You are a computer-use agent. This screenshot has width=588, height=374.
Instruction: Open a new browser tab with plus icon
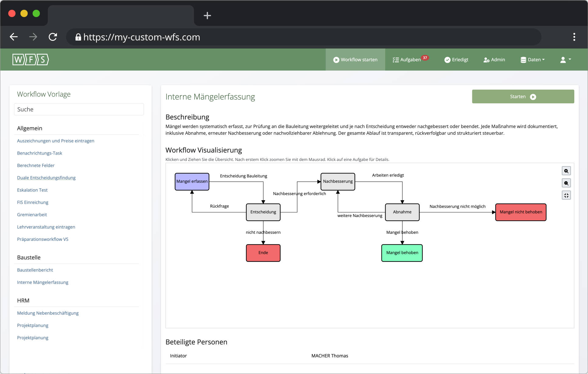207,16
